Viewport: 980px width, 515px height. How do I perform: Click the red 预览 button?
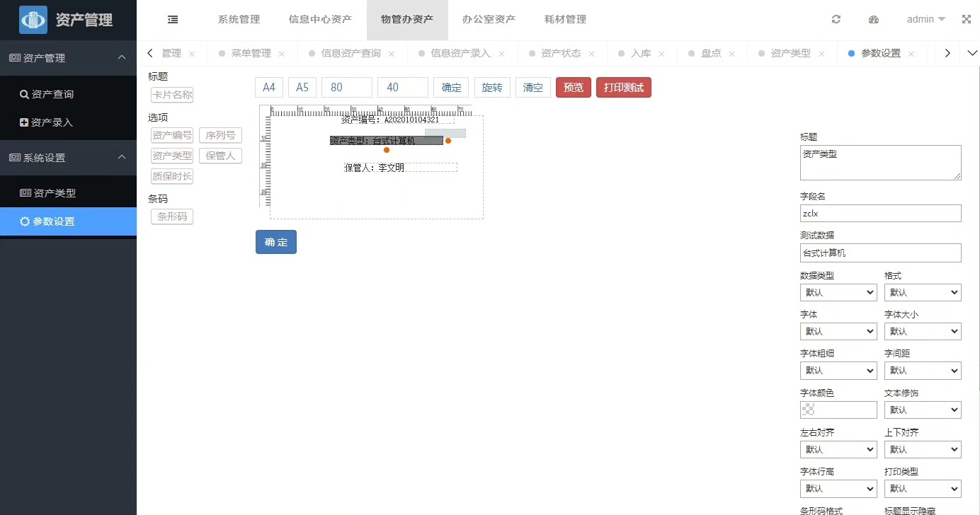(x=574, y=88)
